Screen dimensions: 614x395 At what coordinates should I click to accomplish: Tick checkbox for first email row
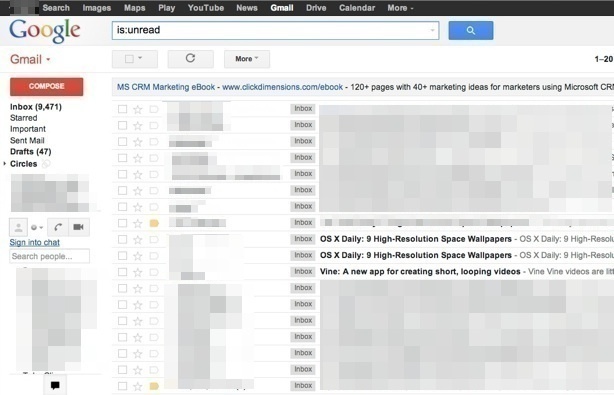coord(123,109)
